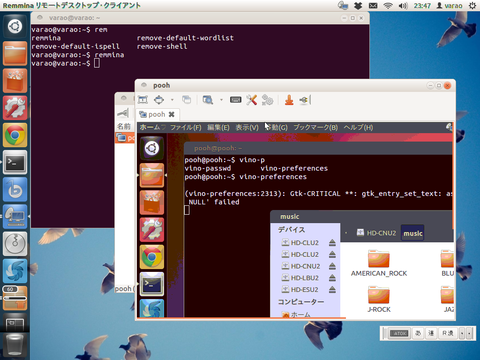Eject first HD-CLU2 device in music window
The width and height of the screenshot is (480, 360).
(x=332, y=243)
